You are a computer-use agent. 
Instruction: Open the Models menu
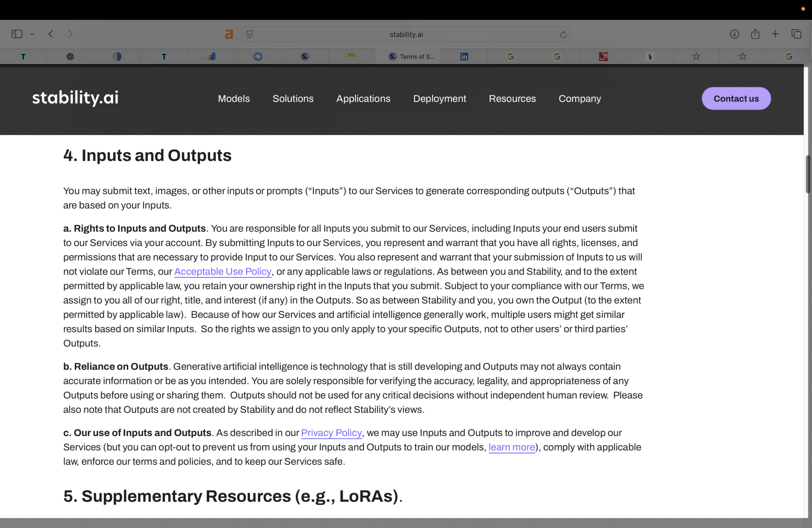pos(234,99)
